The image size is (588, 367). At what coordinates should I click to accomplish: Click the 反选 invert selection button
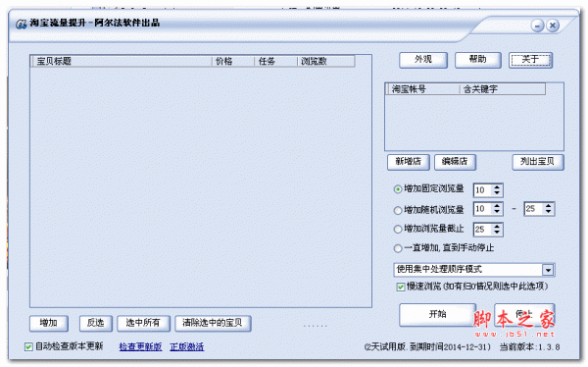point(96,323)
